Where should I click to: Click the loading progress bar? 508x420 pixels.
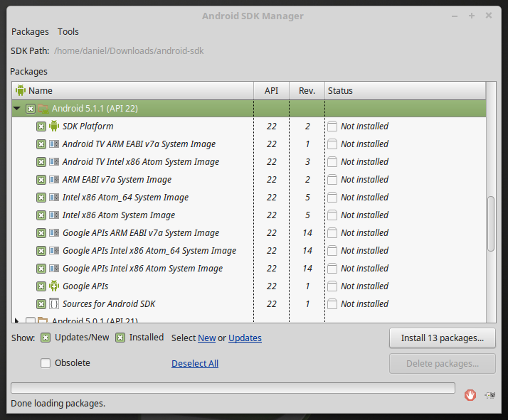pos(233,388)
